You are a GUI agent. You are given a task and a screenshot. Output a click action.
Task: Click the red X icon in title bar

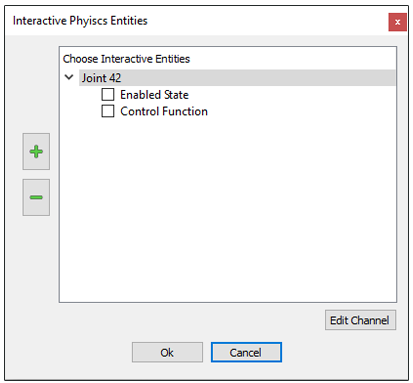[x=397, y=22]
